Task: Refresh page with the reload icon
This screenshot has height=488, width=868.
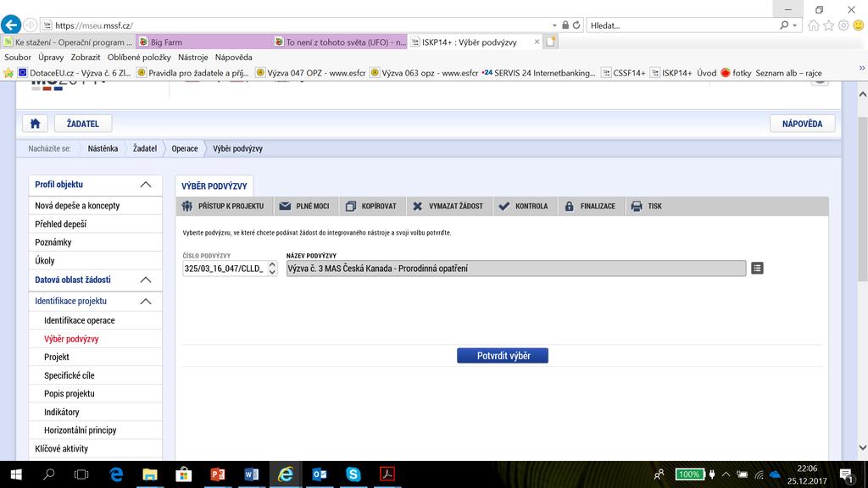Action: 576,25
